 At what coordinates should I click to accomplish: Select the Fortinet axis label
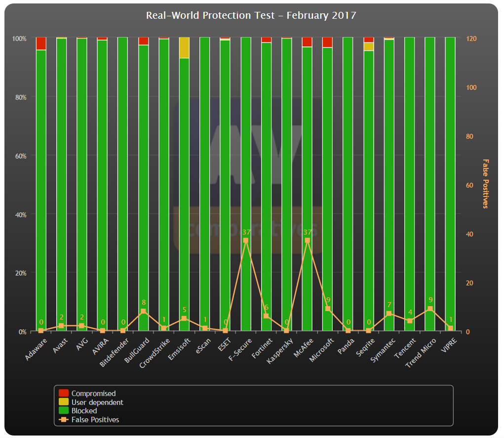(x=262, y=348)
